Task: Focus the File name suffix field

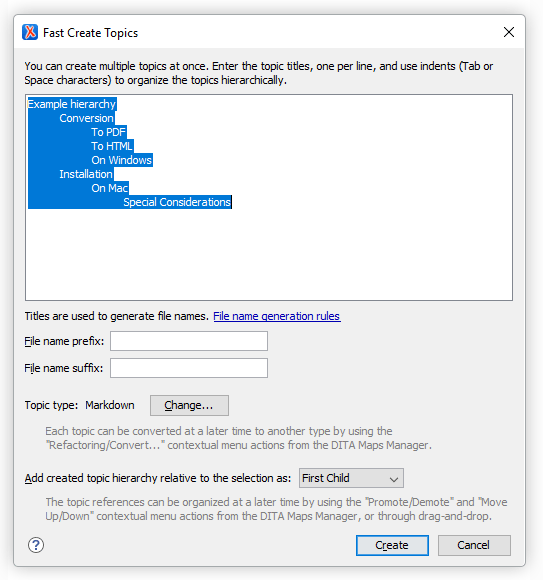Action: pos(189,368)
